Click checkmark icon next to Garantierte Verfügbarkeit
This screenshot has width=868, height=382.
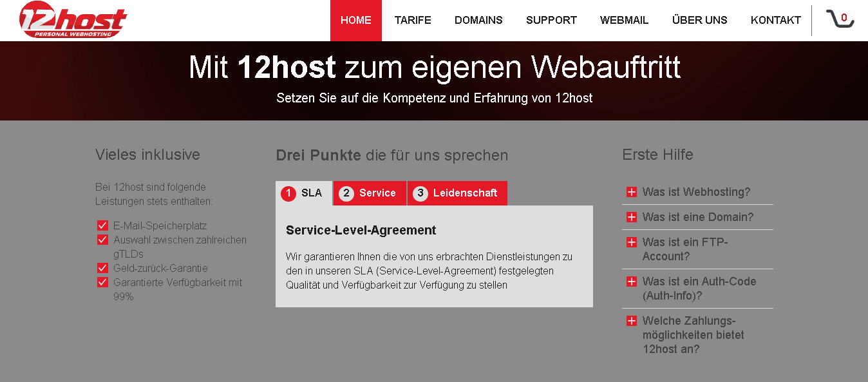[x=102, y=282]
